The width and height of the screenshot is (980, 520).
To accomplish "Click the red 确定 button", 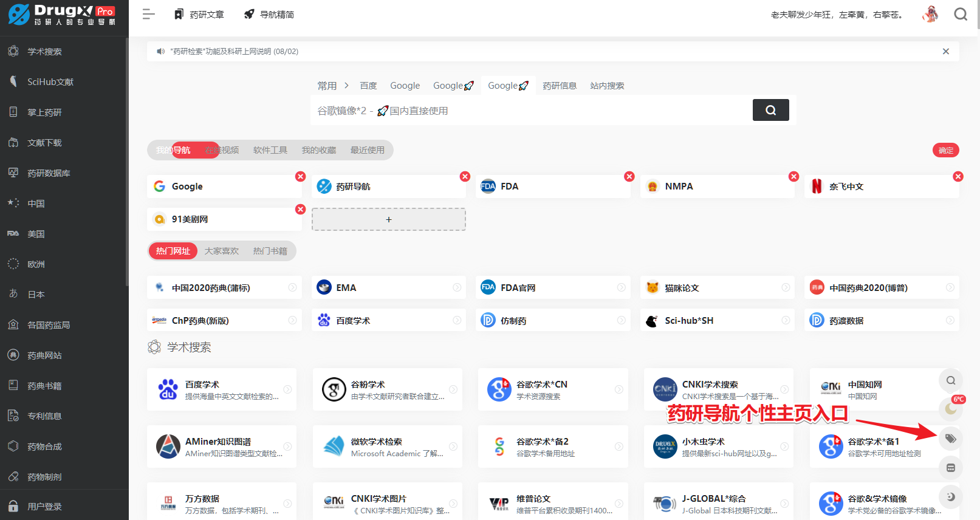I will (x=945, y=150).
